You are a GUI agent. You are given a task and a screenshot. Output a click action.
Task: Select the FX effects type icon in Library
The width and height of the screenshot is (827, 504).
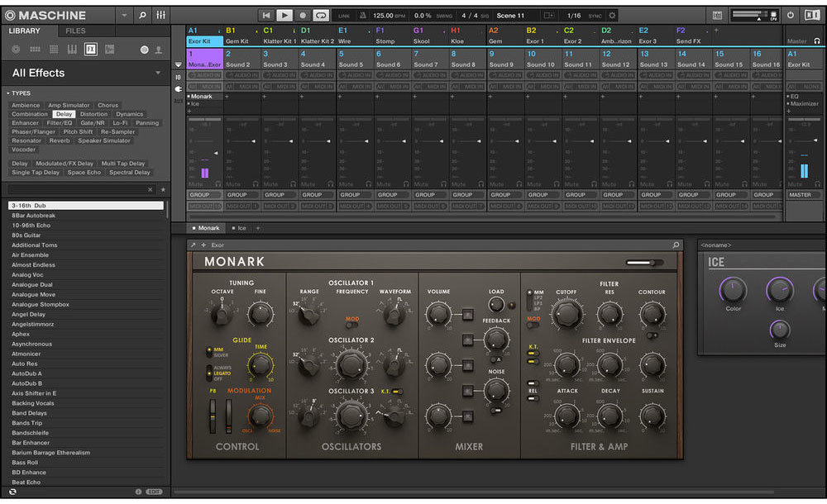89,50
